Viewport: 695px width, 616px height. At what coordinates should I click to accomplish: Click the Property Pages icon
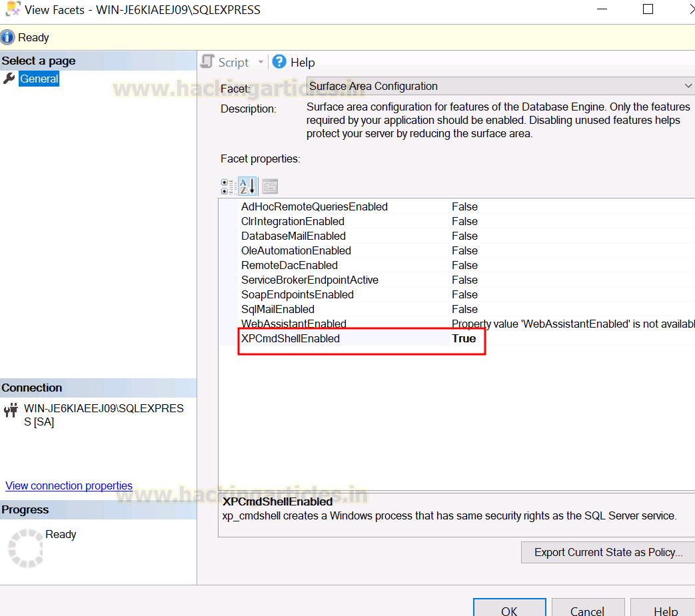tap(270, 186)
